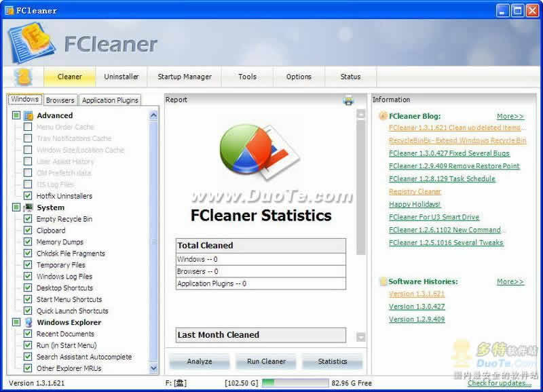Click the cleaner list scroll up arrow
This screenshot has height=392, width=543.
153,115
